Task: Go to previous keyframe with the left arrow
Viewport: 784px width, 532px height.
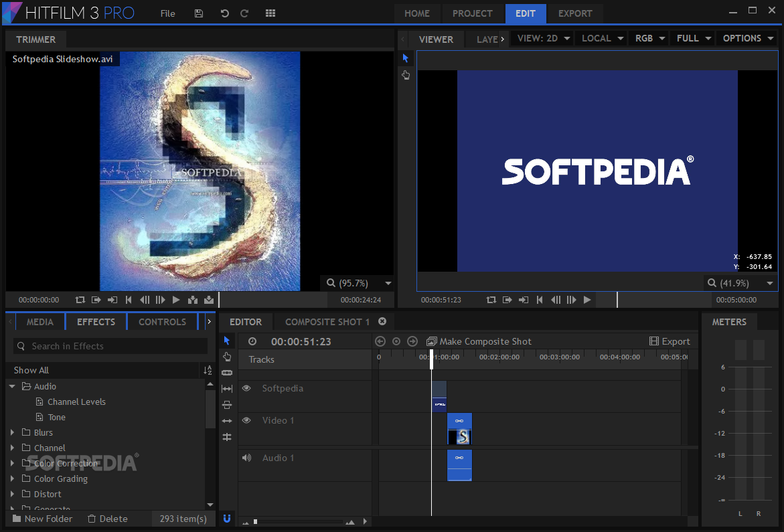Action: point(380,341)
